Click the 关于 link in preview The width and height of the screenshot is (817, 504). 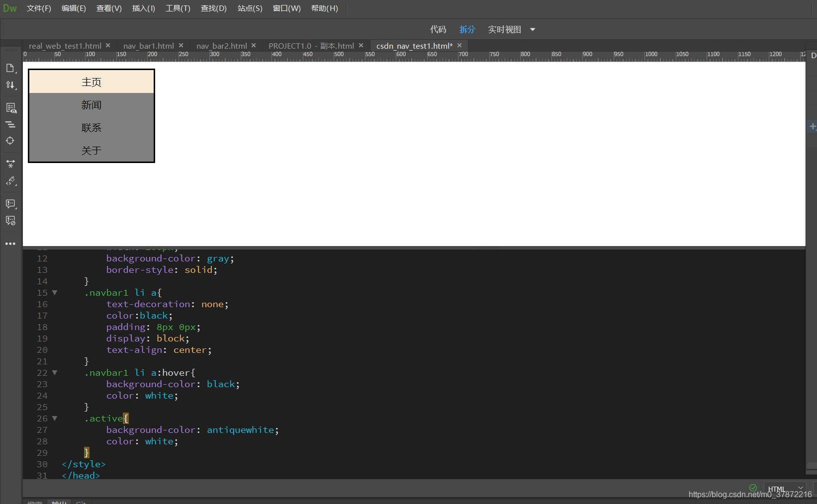(91, 151)
